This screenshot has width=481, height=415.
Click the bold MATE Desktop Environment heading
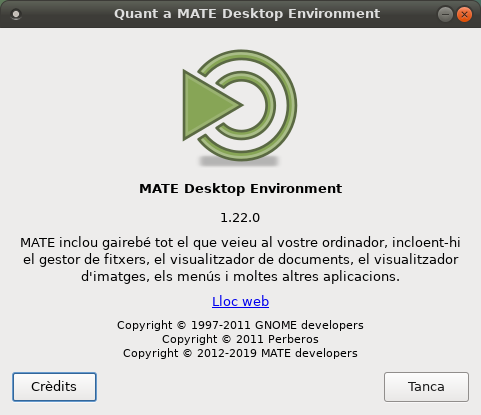[240, 189]
